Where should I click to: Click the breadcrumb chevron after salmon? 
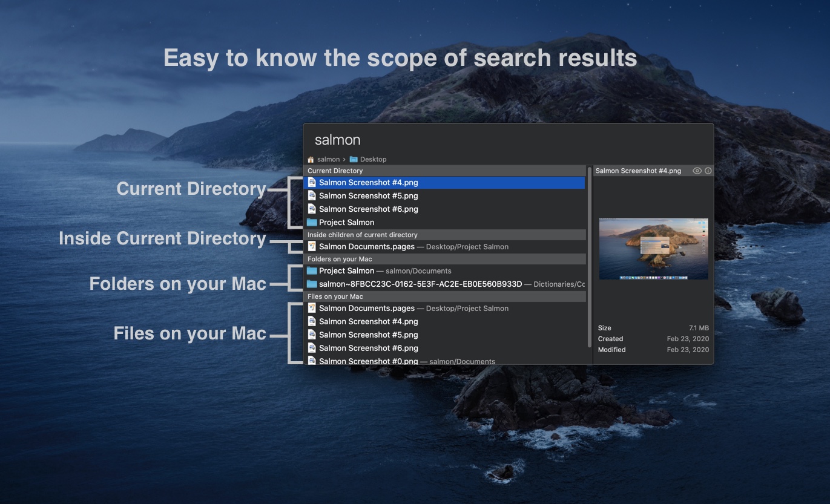[344, 160]
